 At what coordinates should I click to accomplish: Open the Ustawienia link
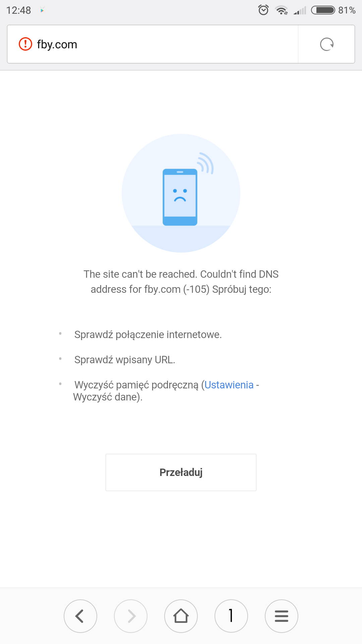tap(229, 385)
